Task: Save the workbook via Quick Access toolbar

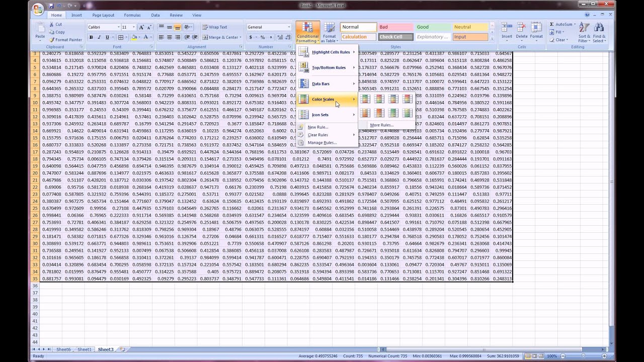Action: coord(51,6)
